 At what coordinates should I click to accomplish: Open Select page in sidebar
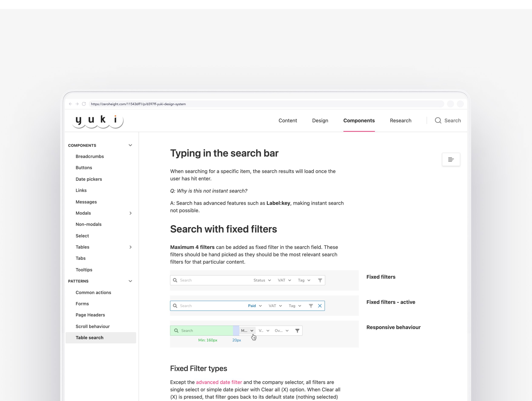[82, 236]
